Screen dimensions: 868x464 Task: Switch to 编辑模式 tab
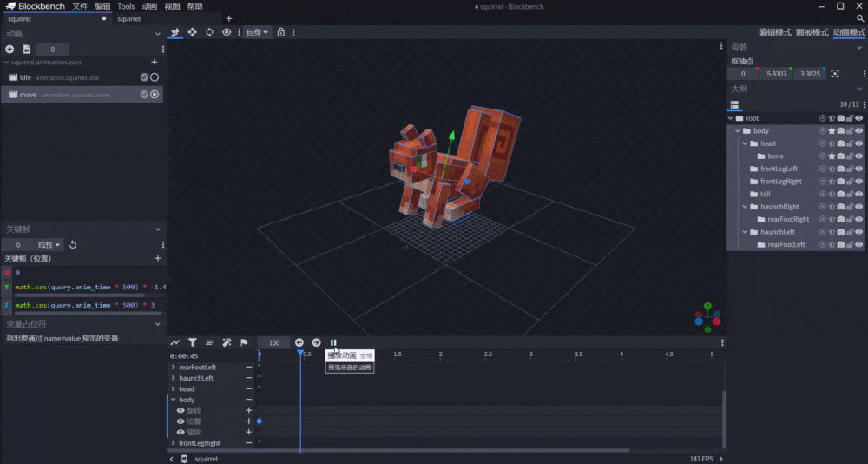(x=774, y=32)
